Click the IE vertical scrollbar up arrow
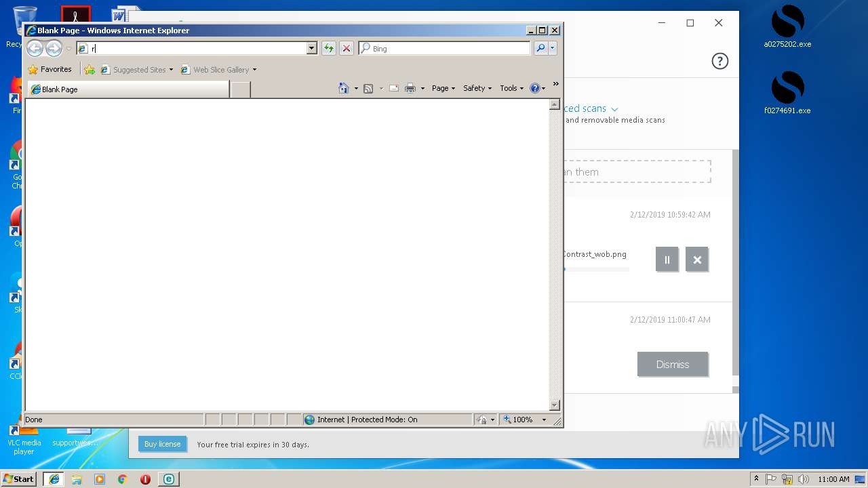868x488 pixels. tap(554, 105)
